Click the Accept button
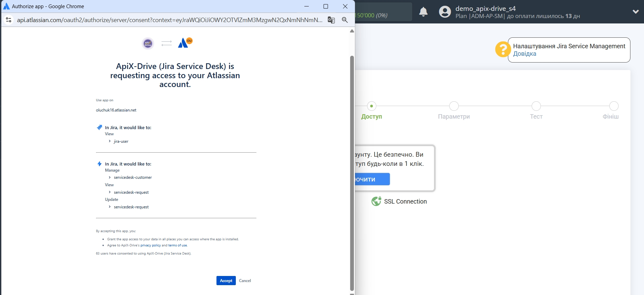644x295 pixels. pos(226,280)
